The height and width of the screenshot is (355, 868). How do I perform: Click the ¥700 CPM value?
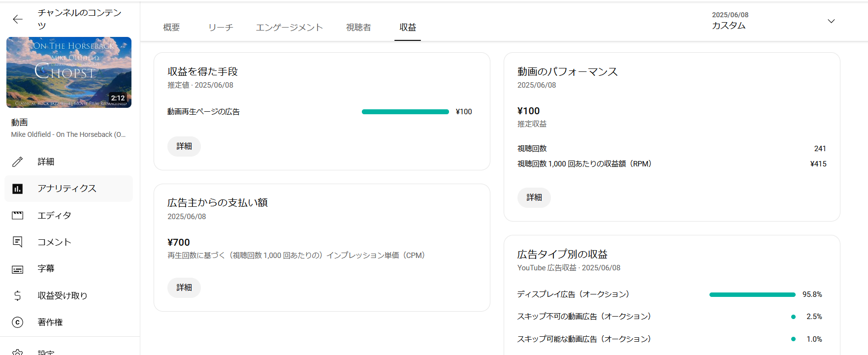click(179, 242)
